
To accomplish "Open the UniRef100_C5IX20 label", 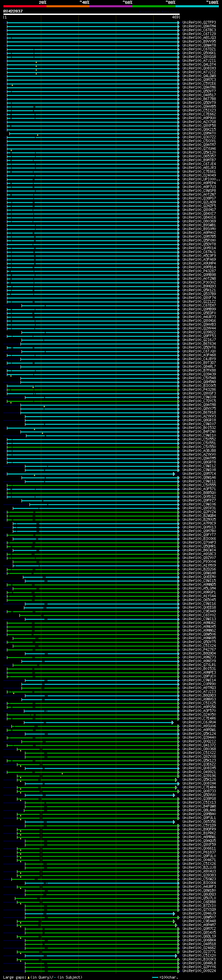I will point(199,955).
